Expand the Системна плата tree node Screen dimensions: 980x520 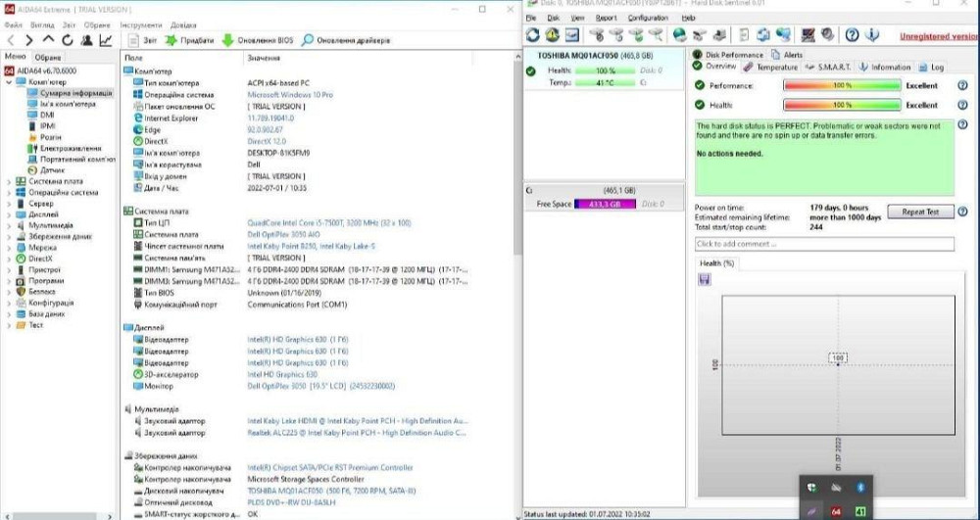[9, 181]
